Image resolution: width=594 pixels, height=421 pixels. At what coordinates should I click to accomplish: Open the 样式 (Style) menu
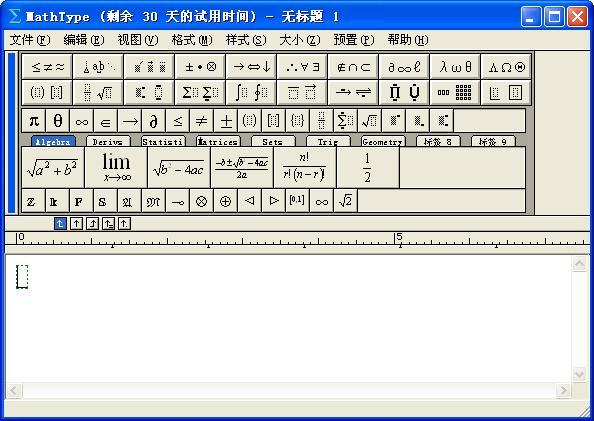coord(246,40)
